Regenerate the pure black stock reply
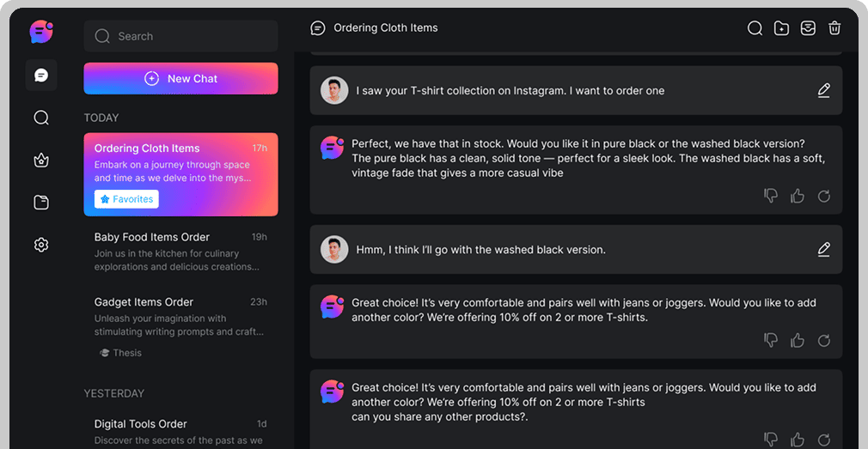The width and height of the screenshot is (868, 449). pyautogui.click(x=823, y=197)
